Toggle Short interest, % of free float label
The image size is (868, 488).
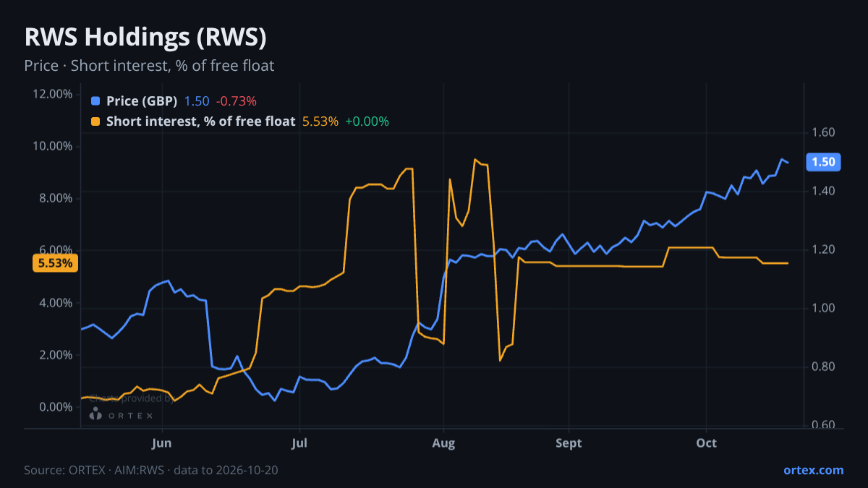201,121
